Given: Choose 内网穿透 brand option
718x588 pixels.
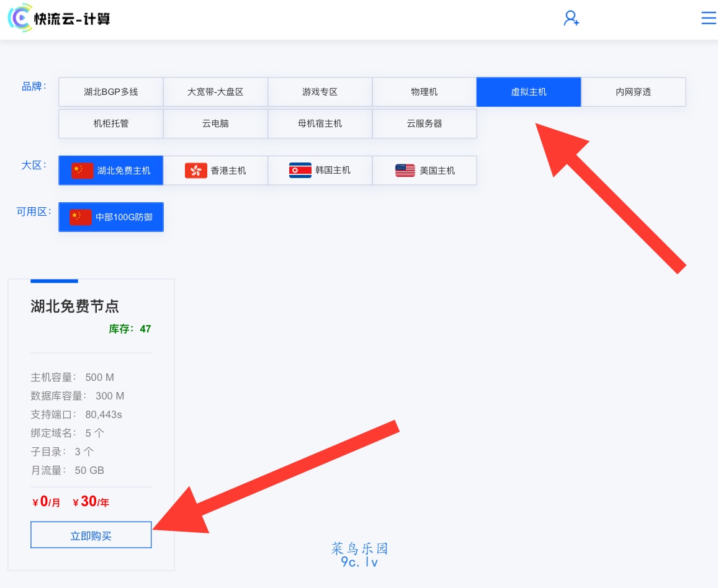Looking at the screenshot, I should coord(633,92).
